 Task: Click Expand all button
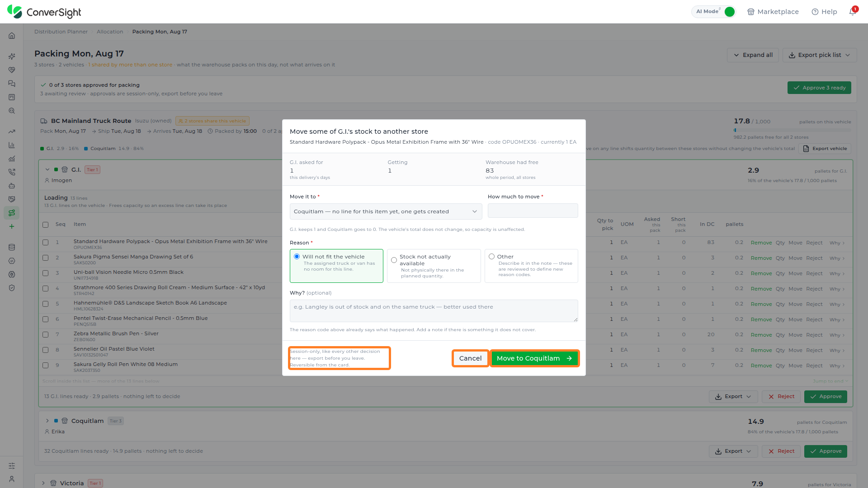pyautogui.click(x=753, y=55)
